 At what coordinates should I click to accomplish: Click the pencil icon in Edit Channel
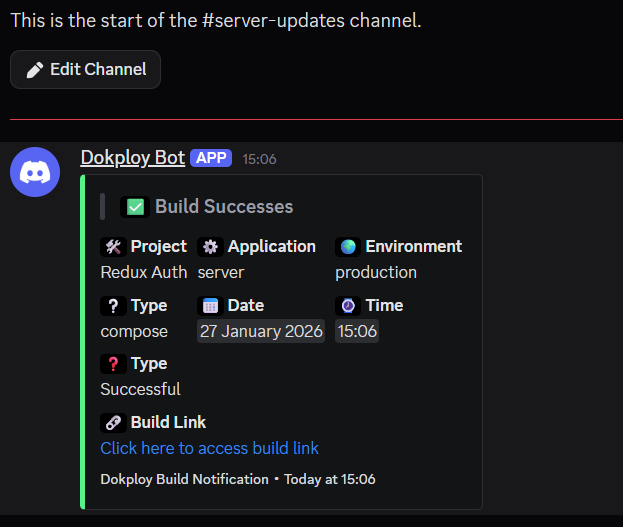click(x=35, y=70)
